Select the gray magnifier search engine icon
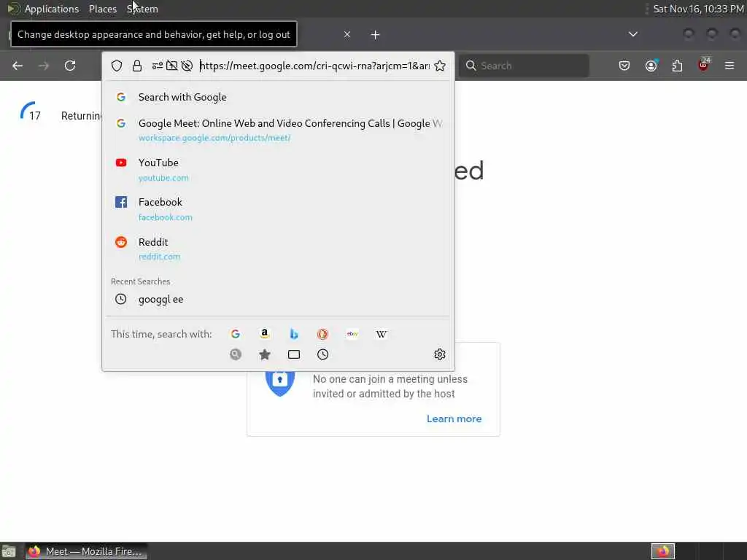Screen dimensions: 747x560 pos(236,354)
